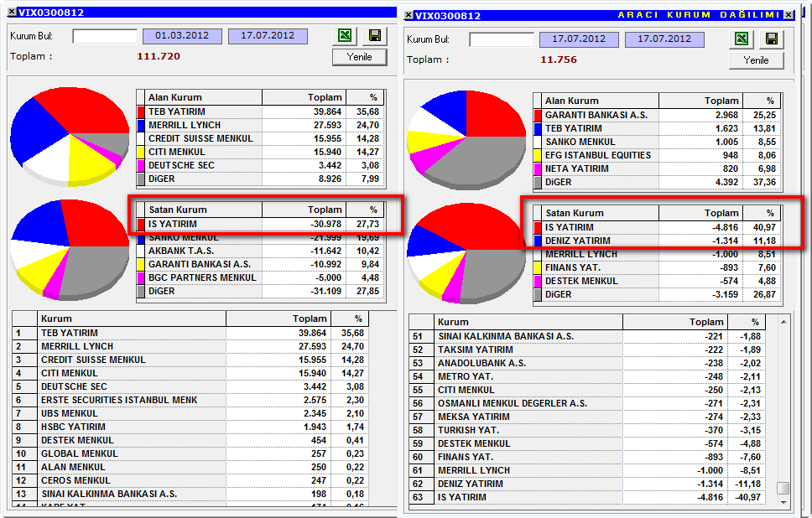Click Alan pie chart in right window
Viewport: 812px width, 518px height.
click(466, 140)
